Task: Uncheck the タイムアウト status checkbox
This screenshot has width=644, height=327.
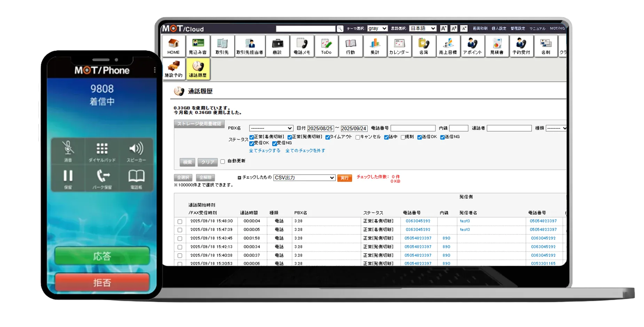Action: (x=328, y=137)
